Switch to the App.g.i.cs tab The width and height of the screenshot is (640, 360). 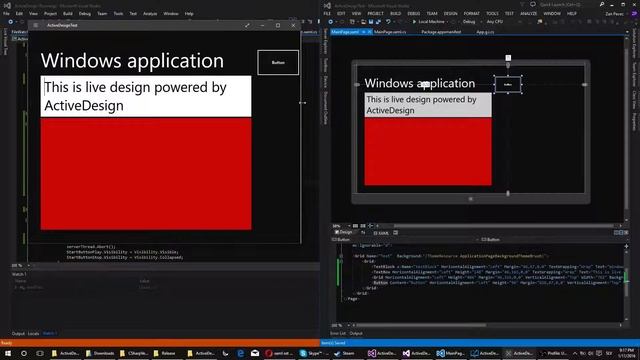(485, 32)
